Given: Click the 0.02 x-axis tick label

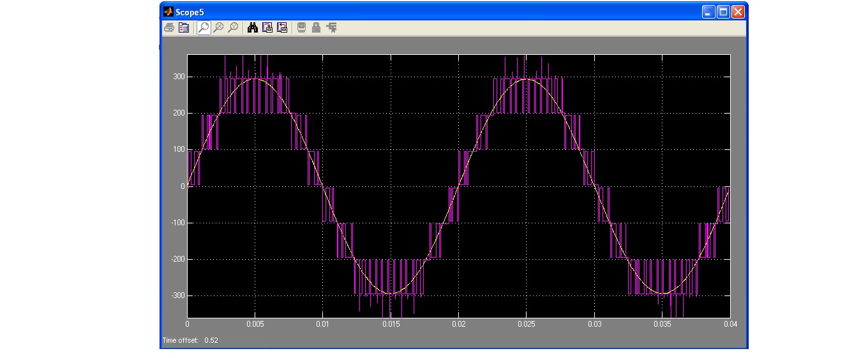Looking at the screenshot, I should (x=459, y=324).
